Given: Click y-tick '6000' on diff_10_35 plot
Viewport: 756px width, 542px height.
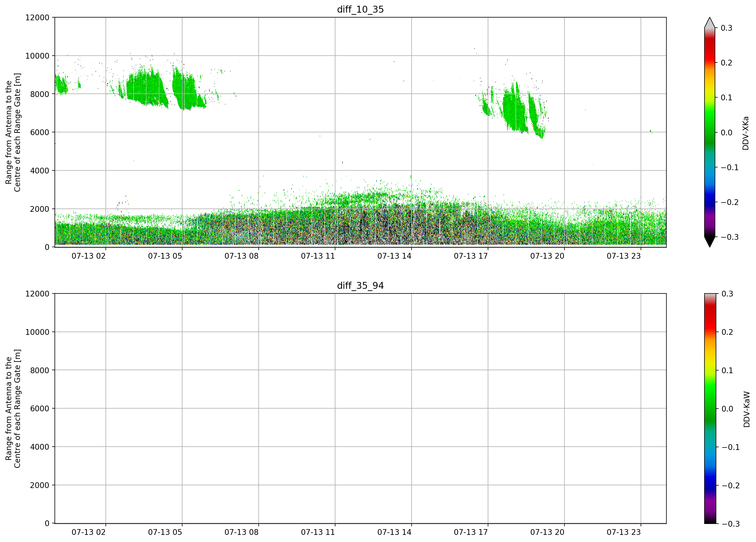Looking at the screenshot, I should [x=40, y=132].
